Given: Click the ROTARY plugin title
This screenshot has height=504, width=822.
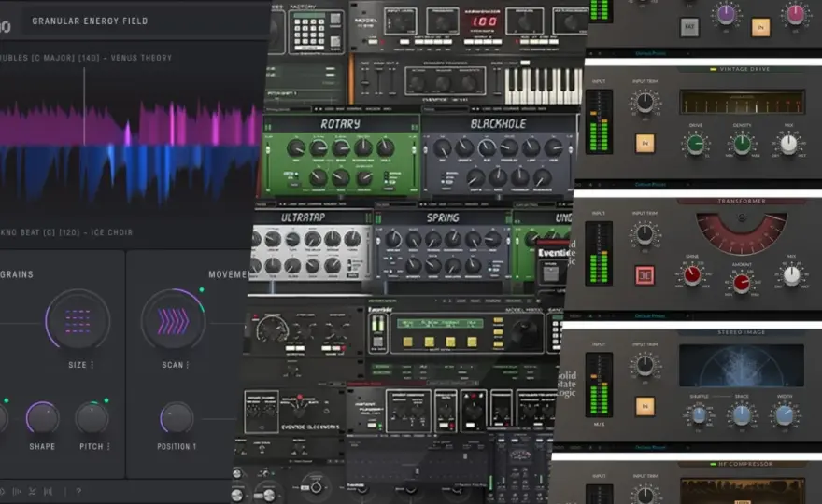Looking at the screenshot, I should (x=340, y=124).
